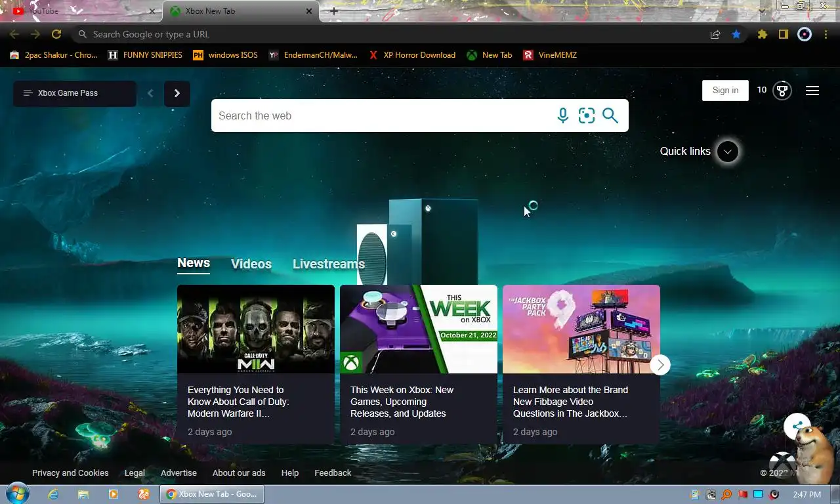The width and height of the screenshot is (840, 504).
Task: Open the Windows Start menu
Action: (x=16, y=493)
